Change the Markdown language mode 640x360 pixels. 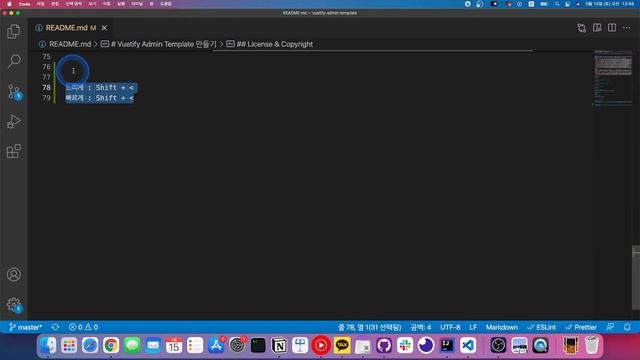click(502, 327)
